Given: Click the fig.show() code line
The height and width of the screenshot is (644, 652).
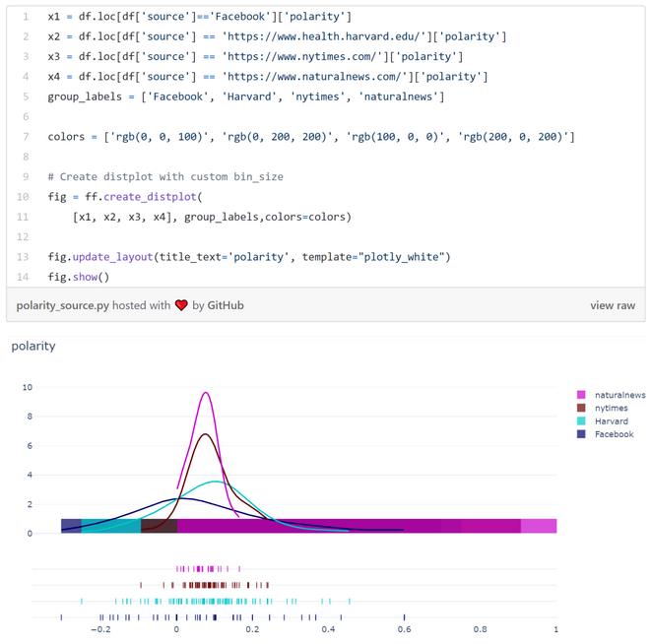Looking at the screenshot, I should pos(79,277).
